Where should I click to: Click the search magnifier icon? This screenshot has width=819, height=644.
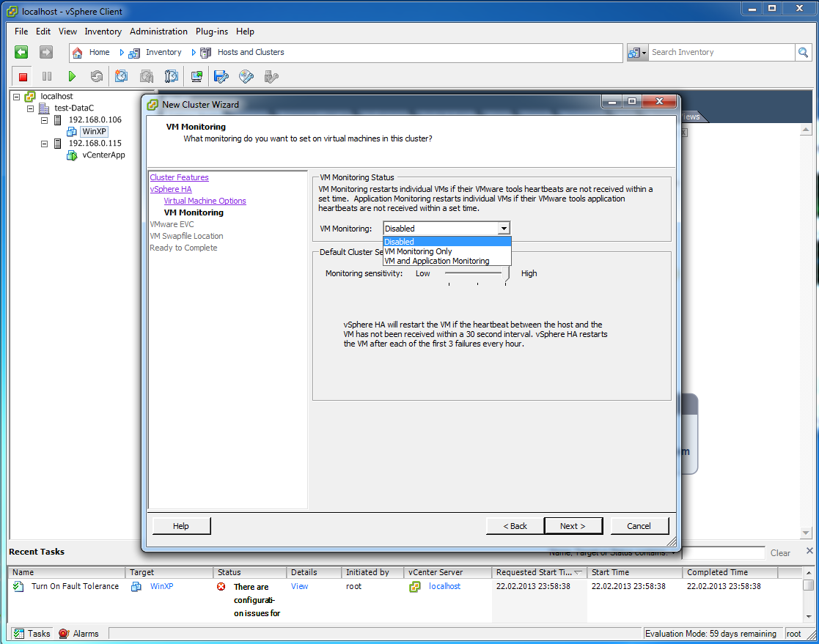click(x=804, y=52)
